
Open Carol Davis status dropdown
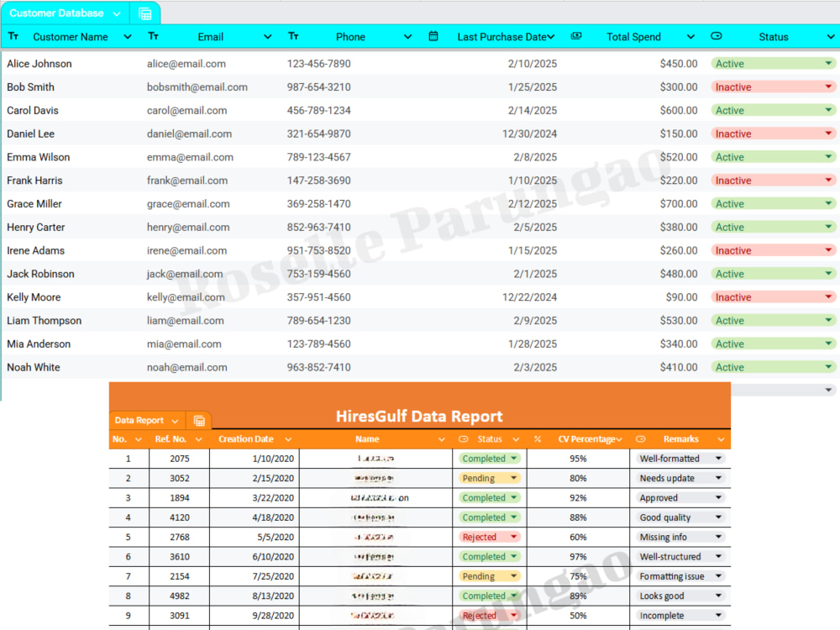[828, 110]
